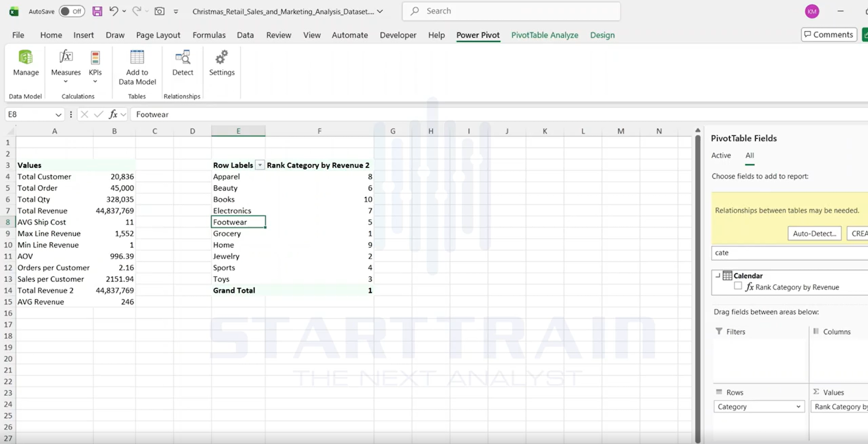Viewport: 868px width, 444px height.
Task: Switch to the Developer tab
Action: click(398, 35)
